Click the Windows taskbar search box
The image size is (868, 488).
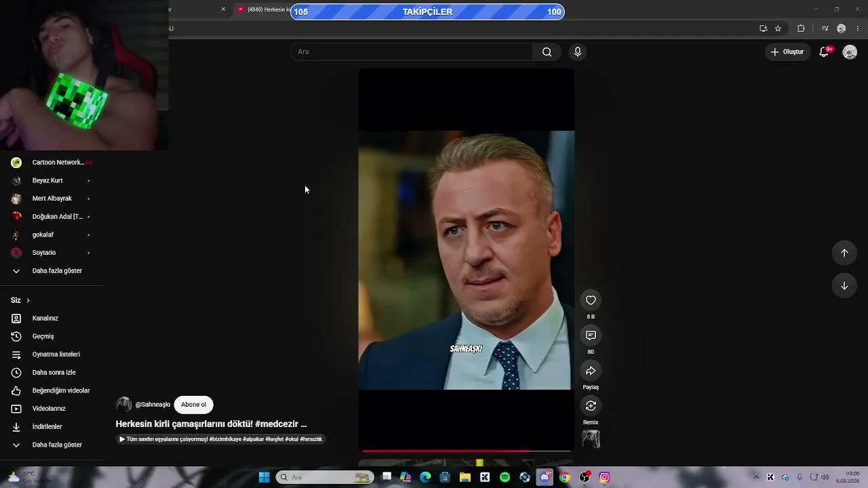(325, 477)
